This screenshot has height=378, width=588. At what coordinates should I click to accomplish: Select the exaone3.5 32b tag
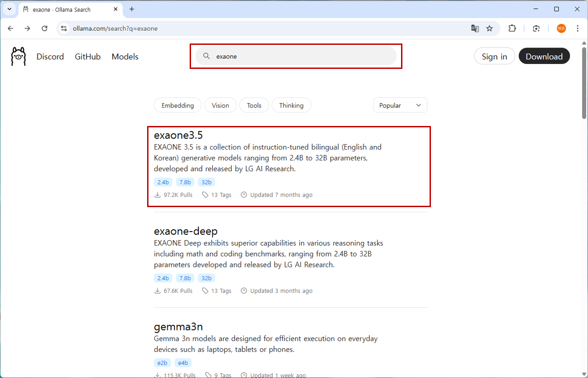pyautogui.click(x=206, y=182)
